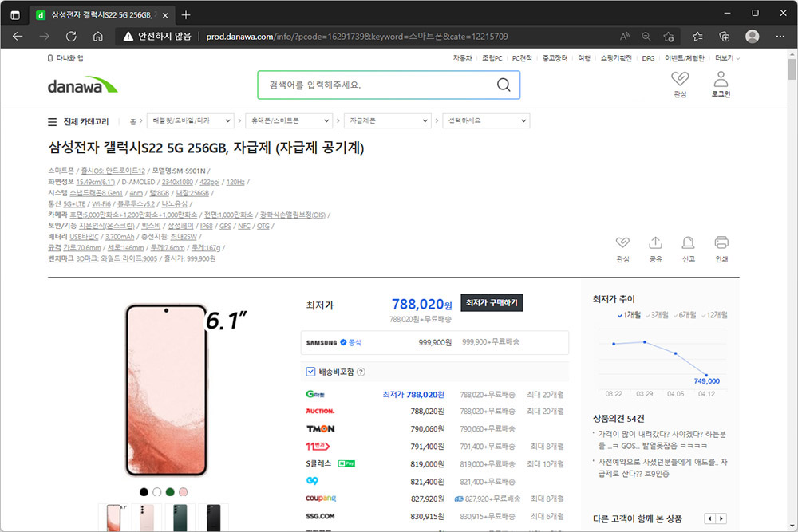The width and height of the screenshot is (798, 532).
Task: Click 최저가 구매하기 button
Action: coord(492,302)
